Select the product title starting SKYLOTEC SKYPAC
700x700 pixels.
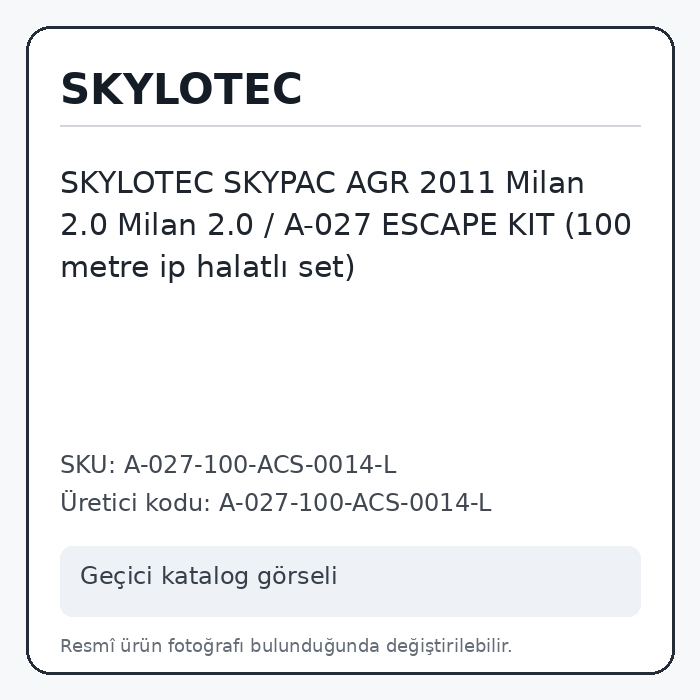pos(346,225)
